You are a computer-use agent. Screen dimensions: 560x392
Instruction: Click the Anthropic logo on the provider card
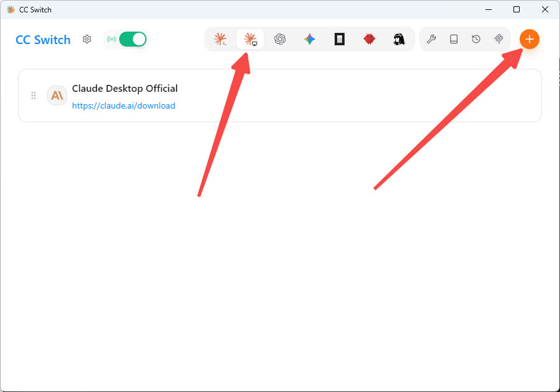[57, 96]
